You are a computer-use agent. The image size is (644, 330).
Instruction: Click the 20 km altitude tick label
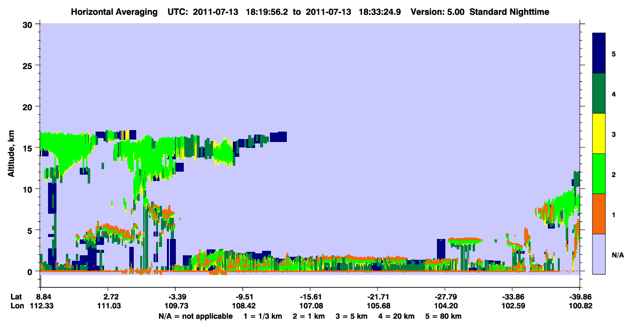[28, 106]
